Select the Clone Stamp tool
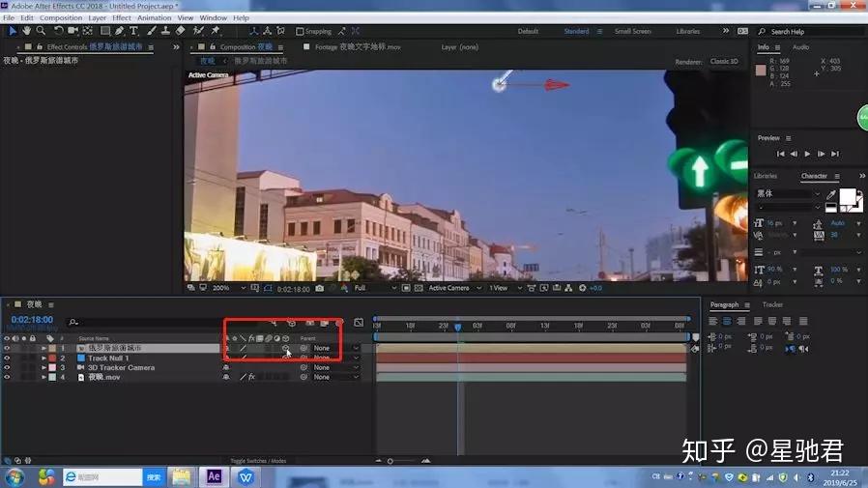 click(165, 31)
